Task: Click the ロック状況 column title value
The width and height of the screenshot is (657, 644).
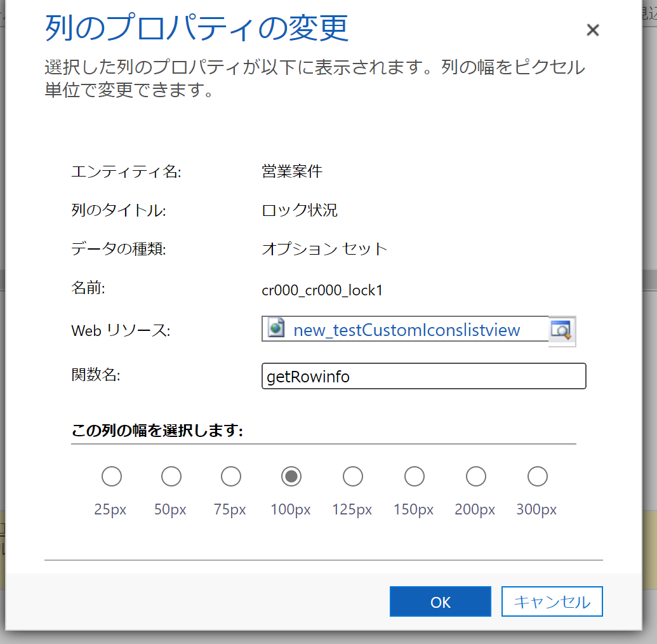Action: pyautogui.click(x=299, y=210)
